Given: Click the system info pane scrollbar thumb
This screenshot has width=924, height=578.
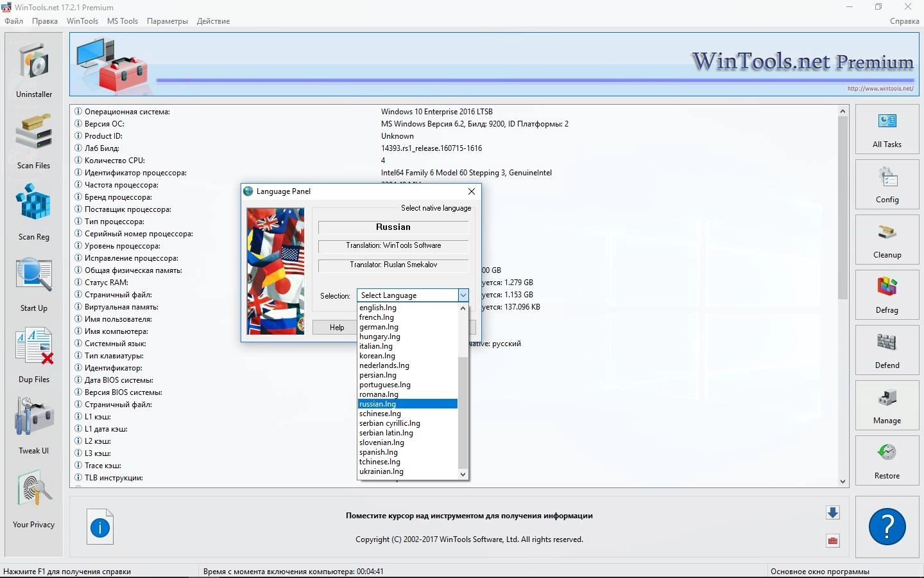Looking at the screenshot, I should pos(843,207).
